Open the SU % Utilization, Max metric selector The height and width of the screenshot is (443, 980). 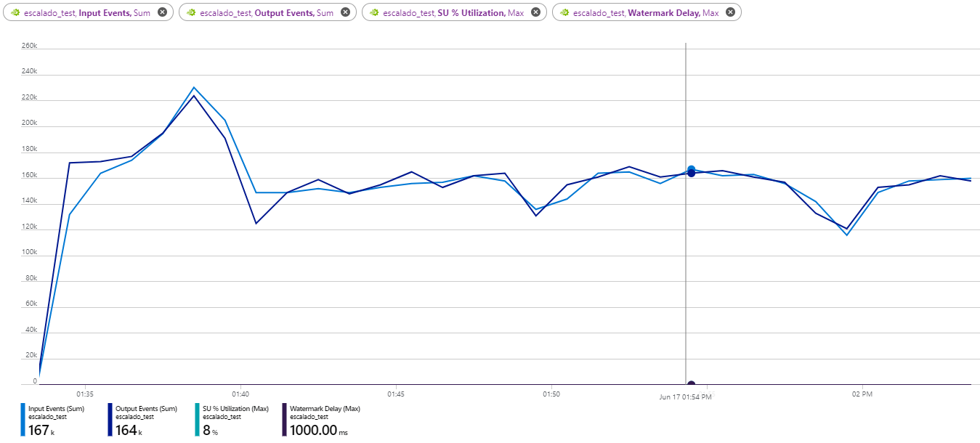453,12
